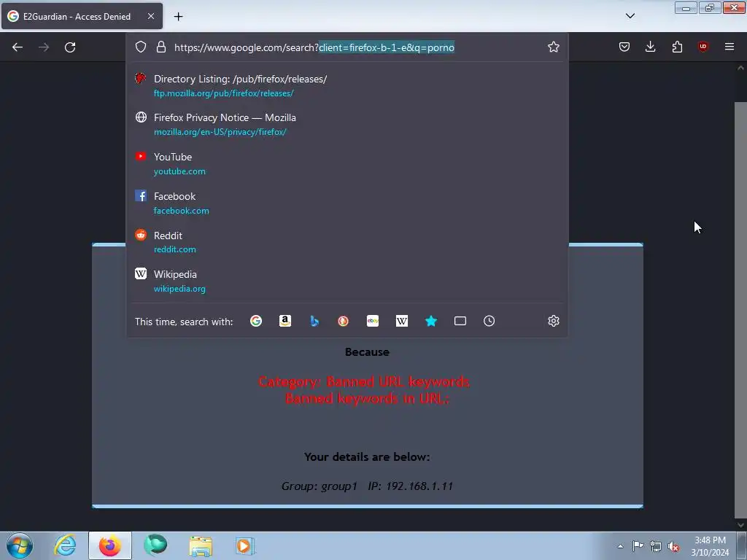Click the scrollbar down arrow

(740, 525)
